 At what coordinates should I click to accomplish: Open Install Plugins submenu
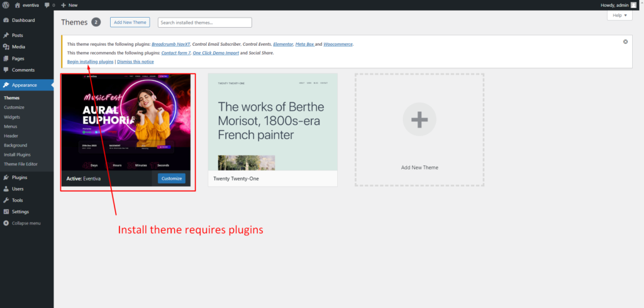17,155
